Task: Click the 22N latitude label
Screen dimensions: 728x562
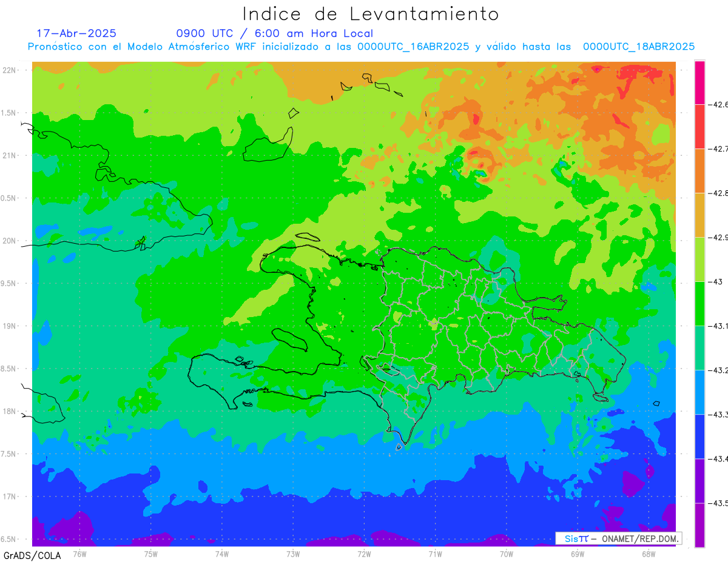Action: (10, 70)
